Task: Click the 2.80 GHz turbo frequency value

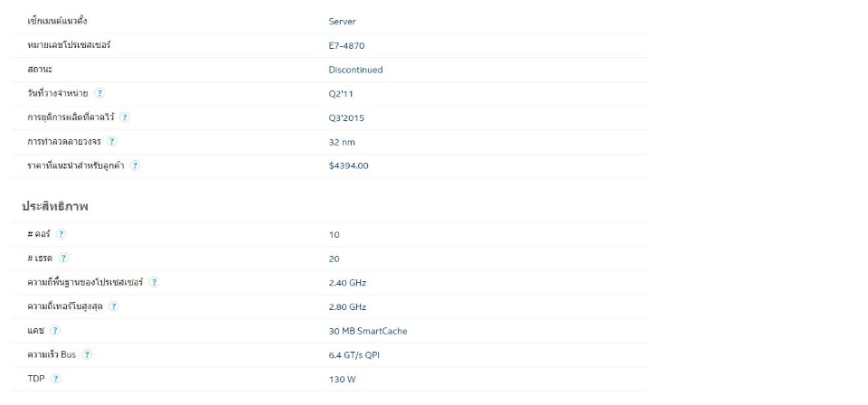Action: [347, 307]
